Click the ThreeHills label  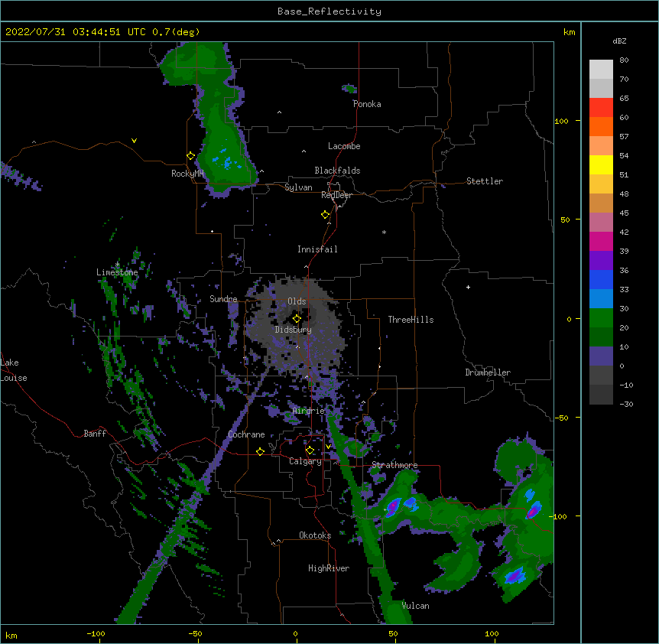pyautogui.click(x=411, y=320)
